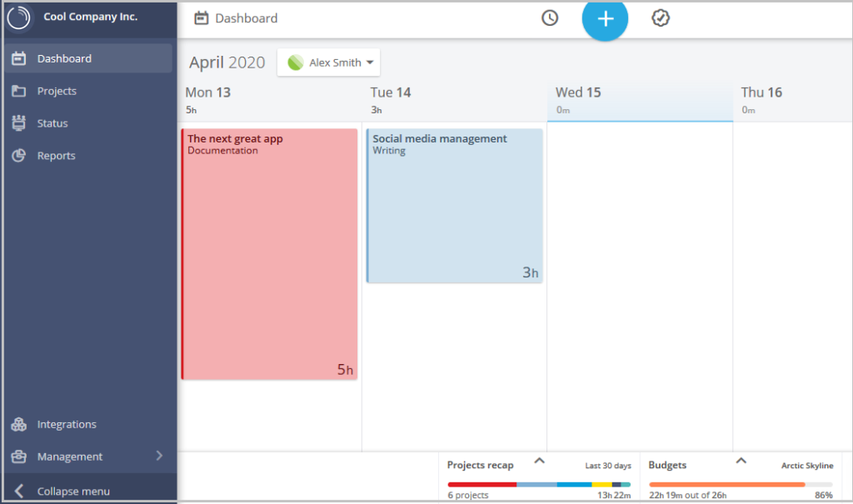This screenshot has height=504, width=853.
Task: Open Social media management time entry
Action: coord(455,206)
